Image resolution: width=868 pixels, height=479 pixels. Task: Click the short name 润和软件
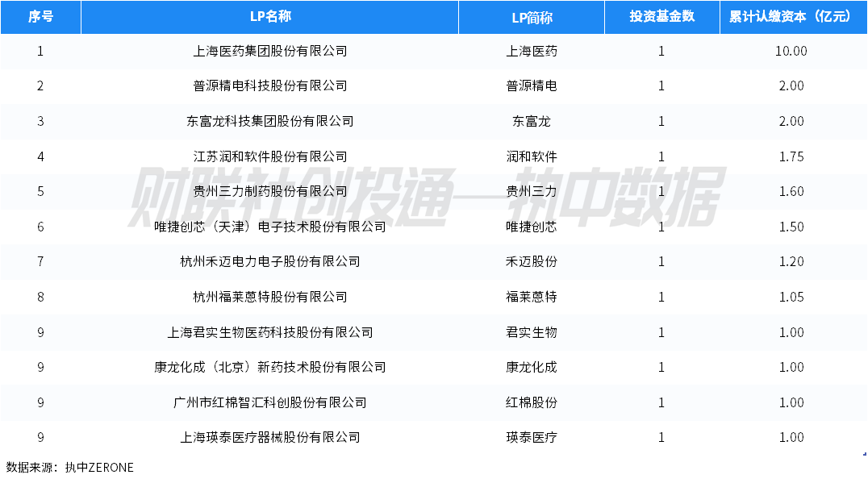tap(532, 157)
